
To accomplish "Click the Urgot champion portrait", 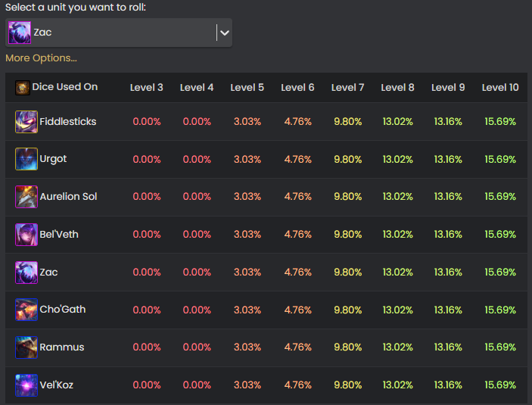I will tap(26, 159).
